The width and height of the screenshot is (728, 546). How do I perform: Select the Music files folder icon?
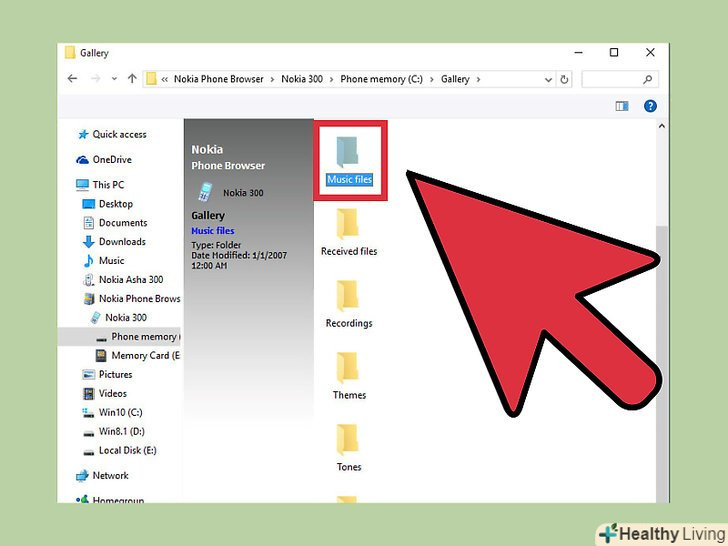[347, 152]
